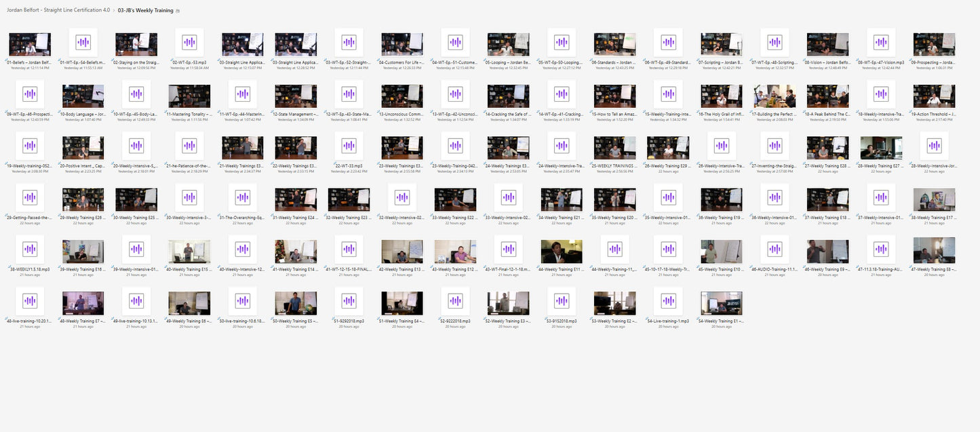Click the 02-WT-Ep.-53.mp3 audio icon
The image size is (980, 432).
point(189,43)
